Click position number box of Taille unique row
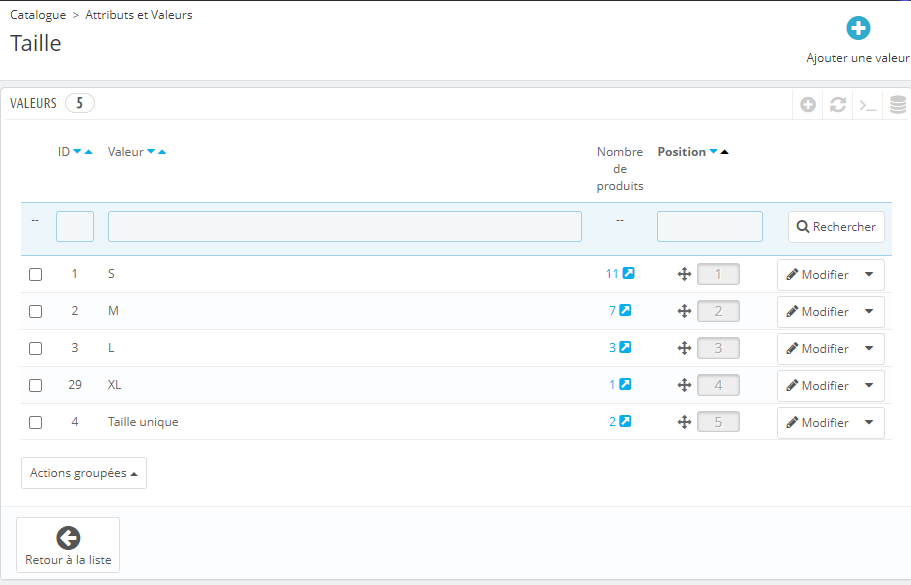Screen dimensions: 911x585 [718, 422]
